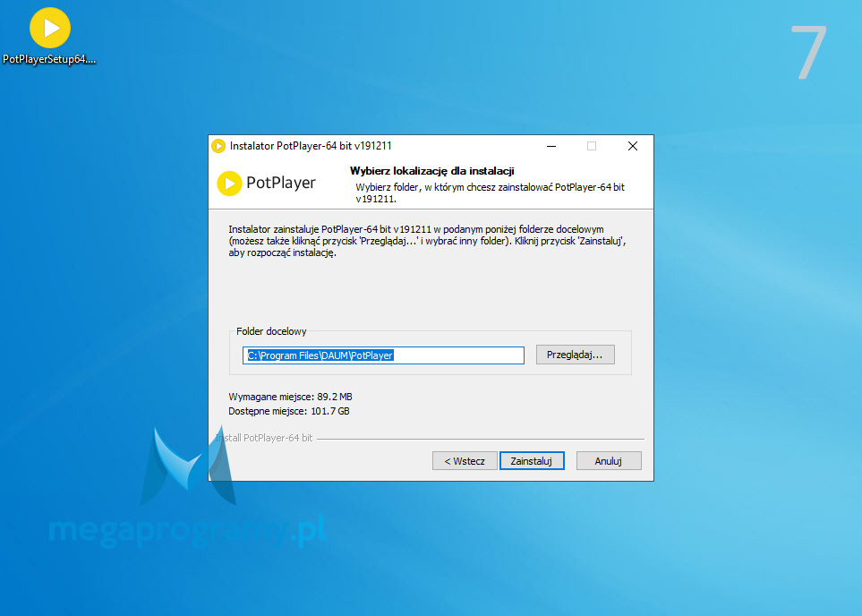Viewport: 862px width, 616px height.
Task: Click the 'Folder docelowy' group label
Action: click(x=271, y=331)
